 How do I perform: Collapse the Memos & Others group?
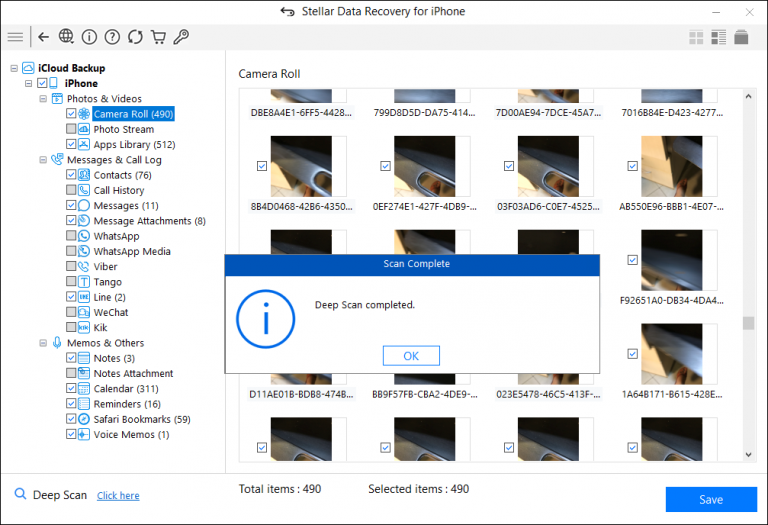(43, 343)
